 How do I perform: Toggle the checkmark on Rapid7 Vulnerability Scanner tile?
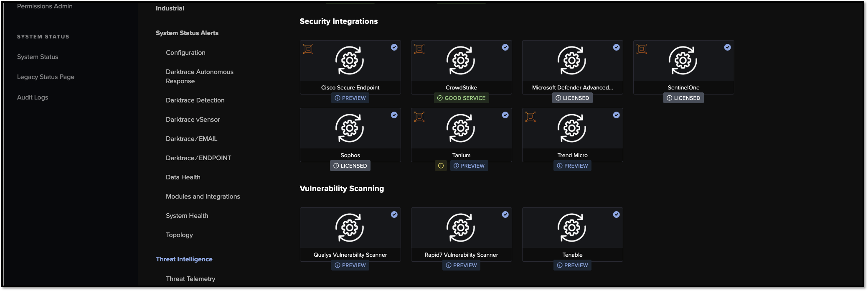pyautogui.click(x=505, y=215)
